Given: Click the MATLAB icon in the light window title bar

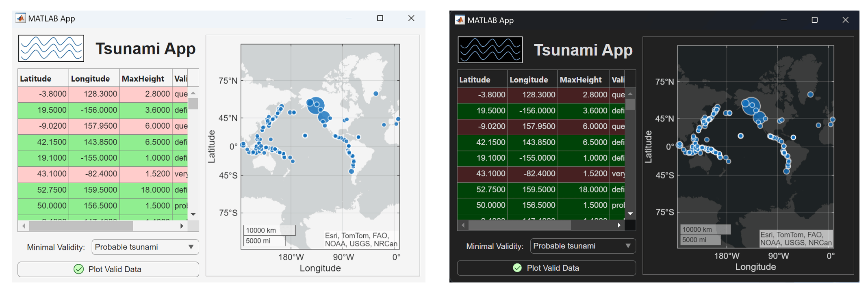Looking at the screenshot, I should click(x=20, y=18).
